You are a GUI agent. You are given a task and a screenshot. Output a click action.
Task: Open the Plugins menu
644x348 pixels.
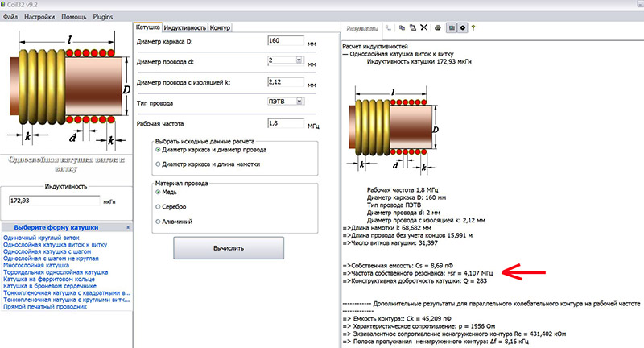(103, 17)
